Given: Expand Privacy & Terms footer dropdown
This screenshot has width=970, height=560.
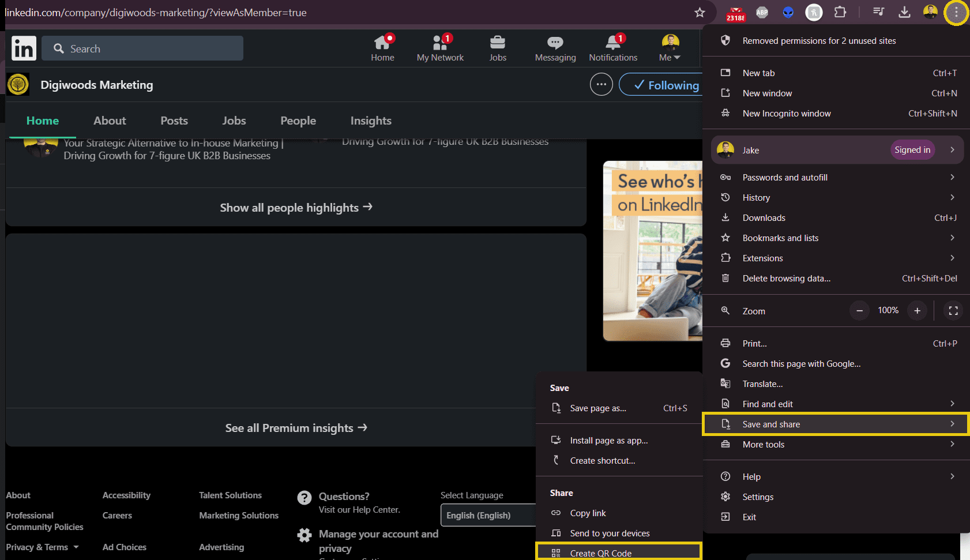Looking at the screenshot, I should (x=43, y=547).
